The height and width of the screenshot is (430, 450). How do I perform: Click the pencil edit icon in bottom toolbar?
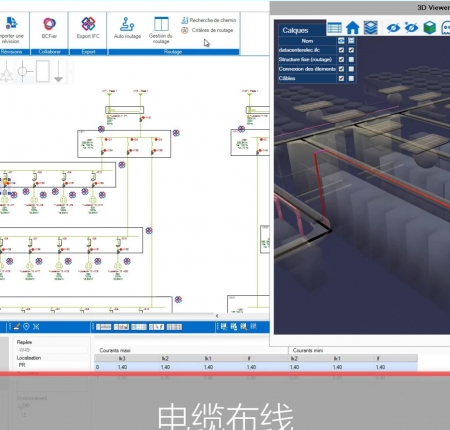(17, 327)
